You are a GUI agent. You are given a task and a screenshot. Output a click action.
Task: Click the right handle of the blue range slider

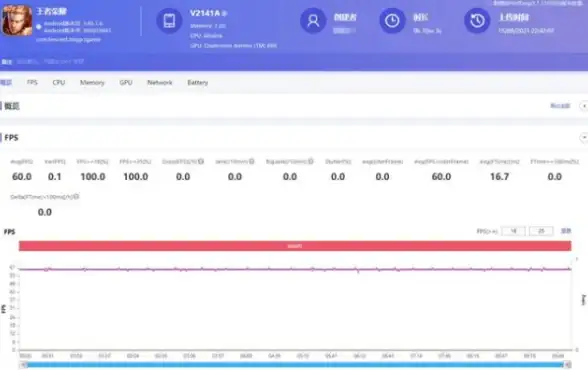pos(568,364)
